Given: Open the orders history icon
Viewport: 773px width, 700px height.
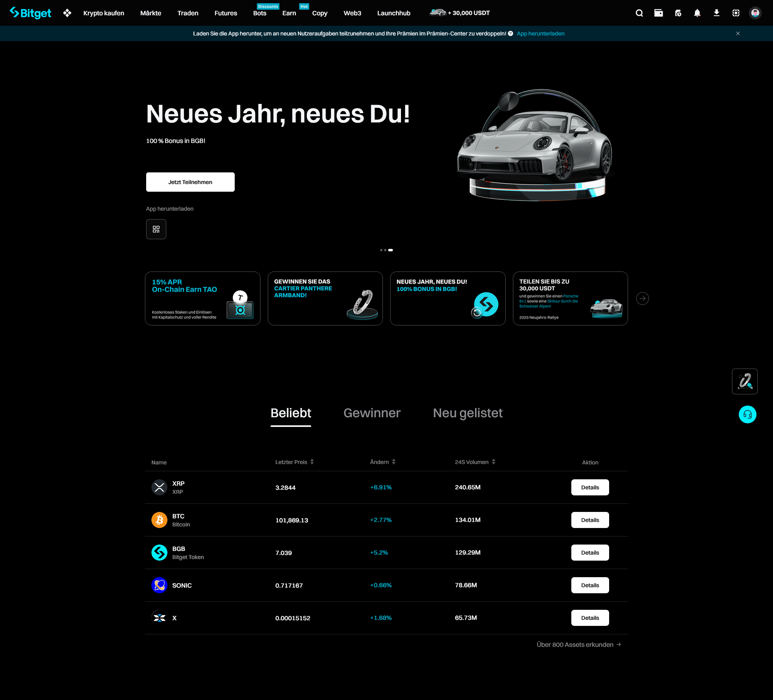Looking at the screenshot, I should coord(678,13).
